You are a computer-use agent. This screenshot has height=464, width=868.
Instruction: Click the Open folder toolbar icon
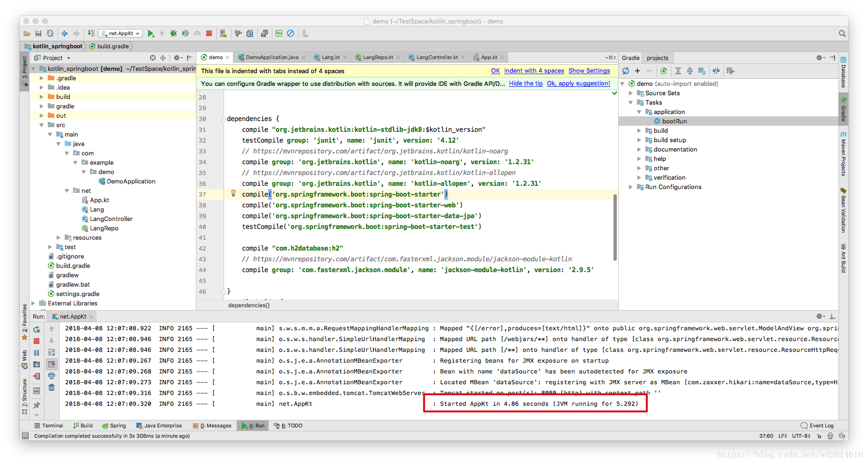click(x=27, y=34)
